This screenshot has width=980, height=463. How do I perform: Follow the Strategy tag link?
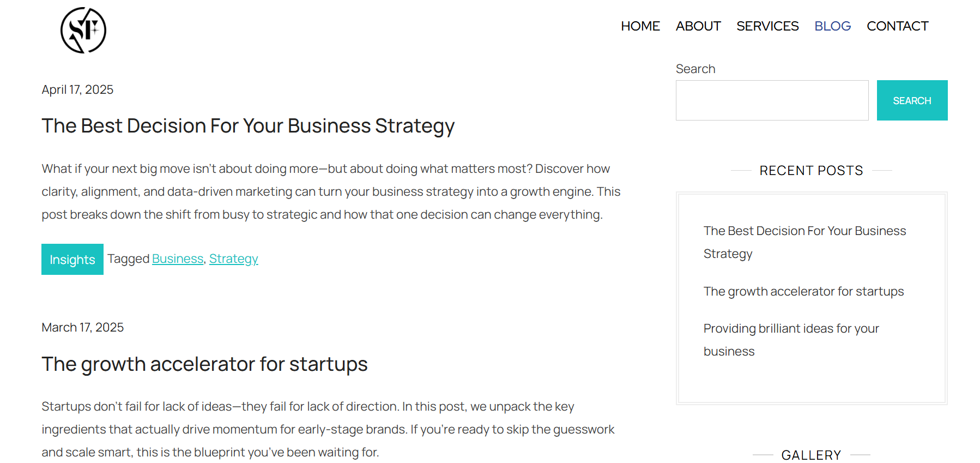tap(234, 258)
